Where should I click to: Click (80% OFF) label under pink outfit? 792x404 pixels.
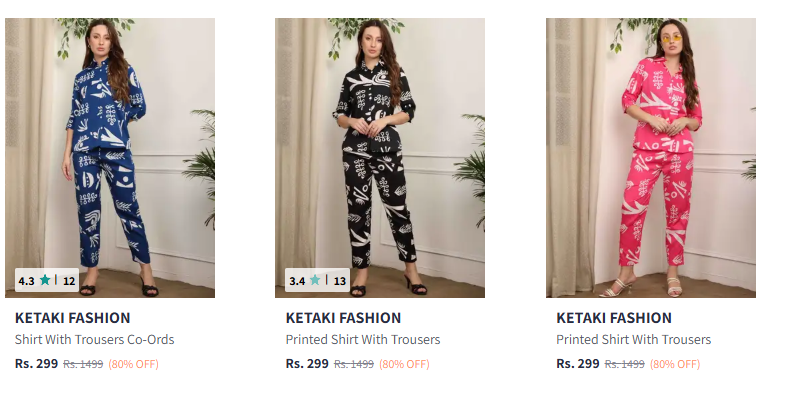pos(675,365)
